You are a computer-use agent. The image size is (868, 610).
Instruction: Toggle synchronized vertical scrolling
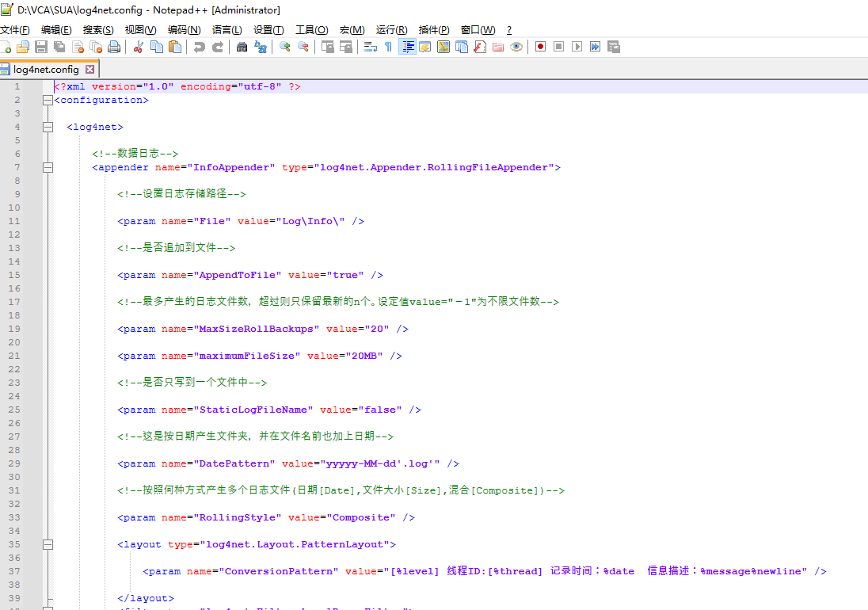[328, 47]
